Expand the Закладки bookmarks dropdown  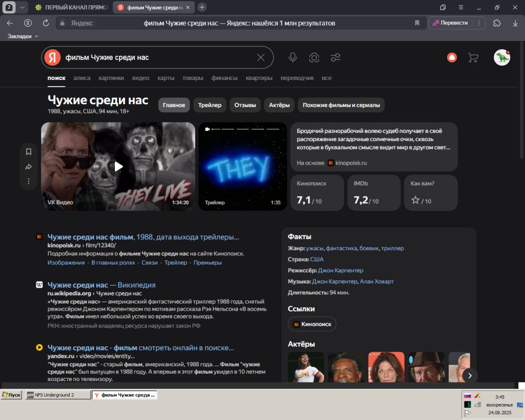point(23,36)
